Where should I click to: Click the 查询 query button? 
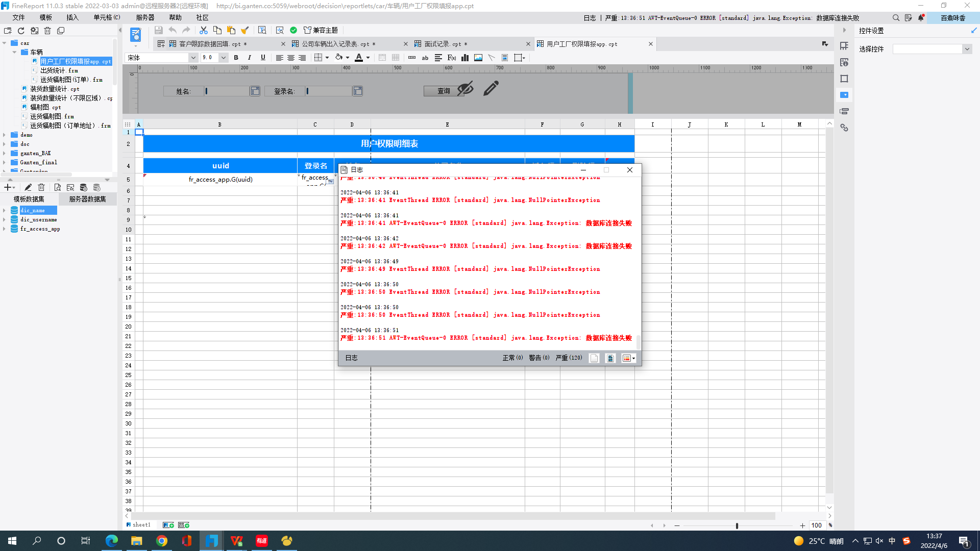[x=444, y=91]
